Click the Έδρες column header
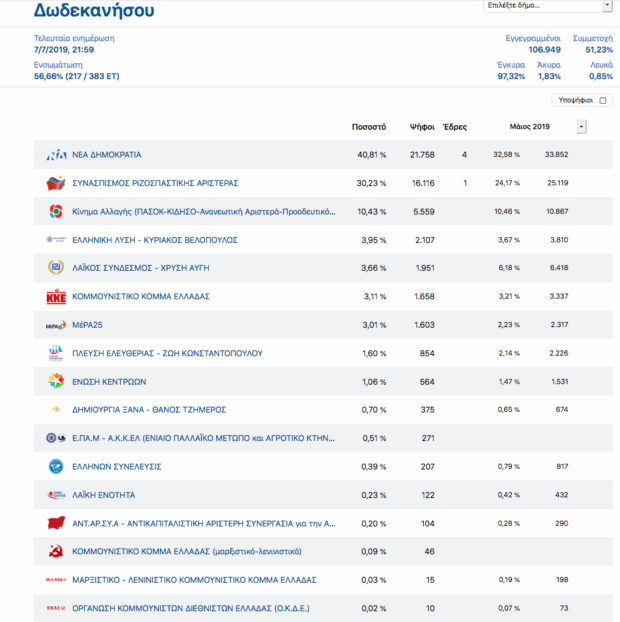Image resolution: width=620 pixels, height=622 pixels. tap(455, 127)
